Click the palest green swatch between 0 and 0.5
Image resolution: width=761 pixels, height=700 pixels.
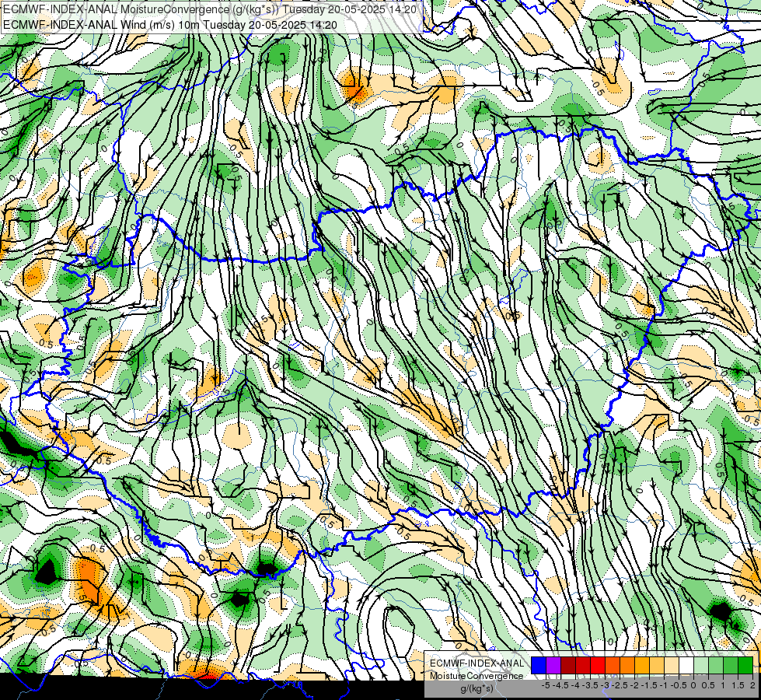701,665
